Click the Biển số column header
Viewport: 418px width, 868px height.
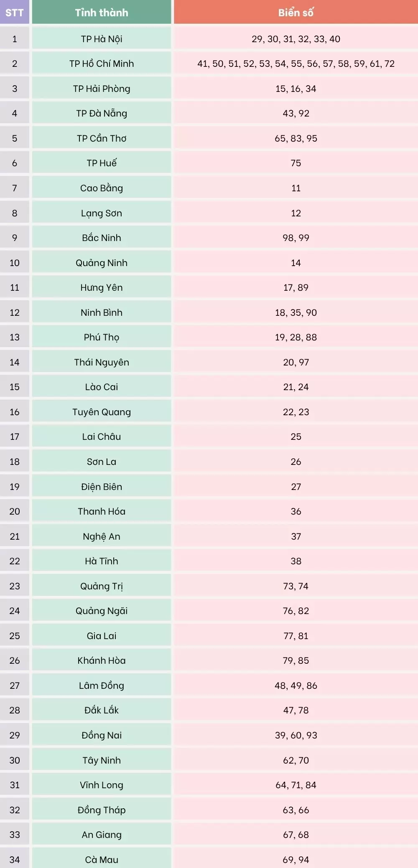[296, 13]
